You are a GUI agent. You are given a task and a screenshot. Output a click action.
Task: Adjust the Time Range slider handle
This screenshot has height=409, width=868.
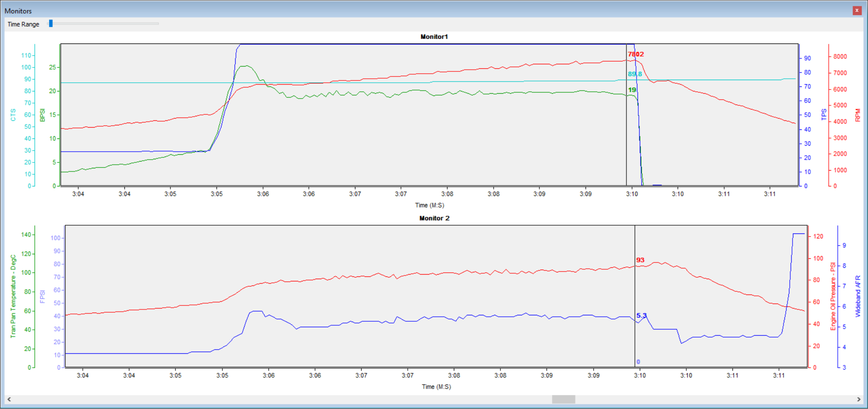[x=51, y=24]
